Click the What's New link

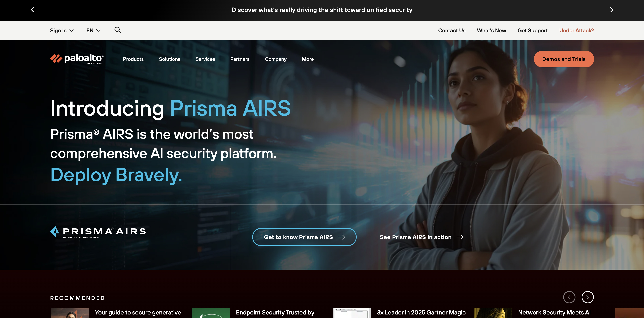[491, 30]
